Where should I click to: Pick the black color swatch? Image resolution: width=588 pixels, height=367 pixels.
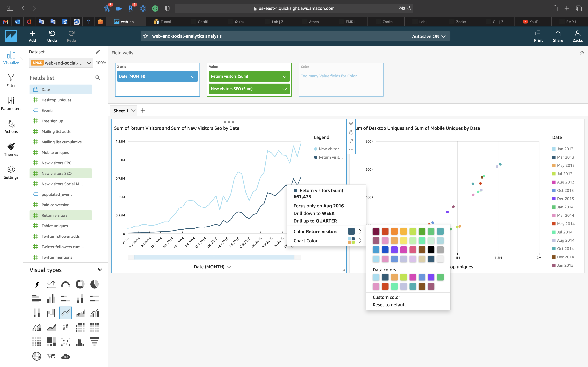coord(431,250)
